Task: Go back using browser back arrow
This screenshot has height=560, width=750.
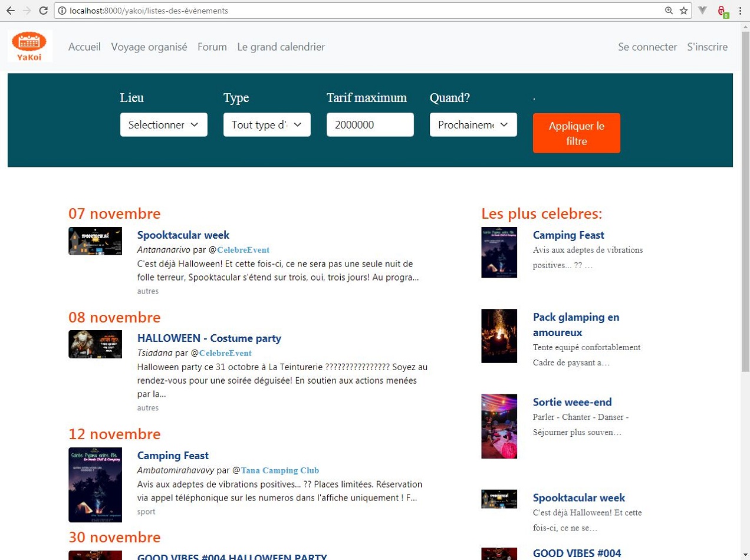Action: 11,11
